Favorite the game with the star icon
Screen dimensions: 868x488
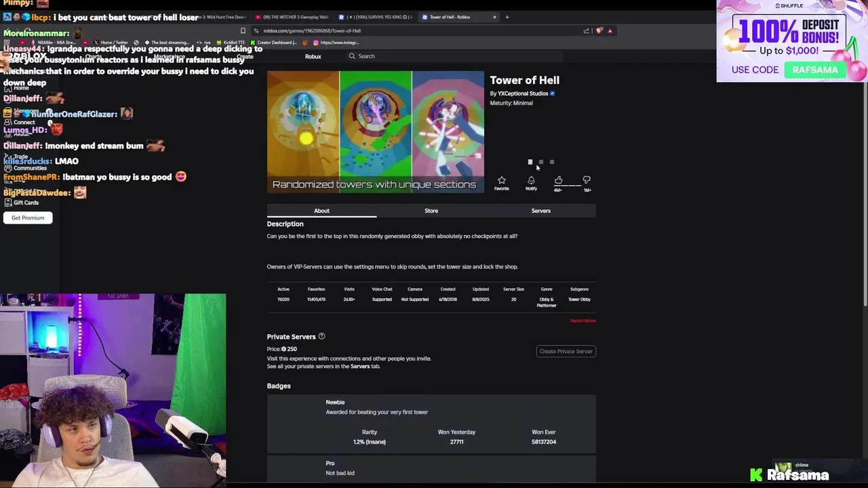tap(501, 180)
